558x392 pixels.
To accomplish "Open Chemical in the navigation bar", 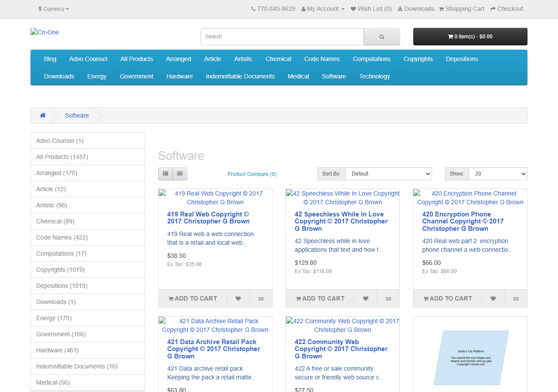I will 278,59.
